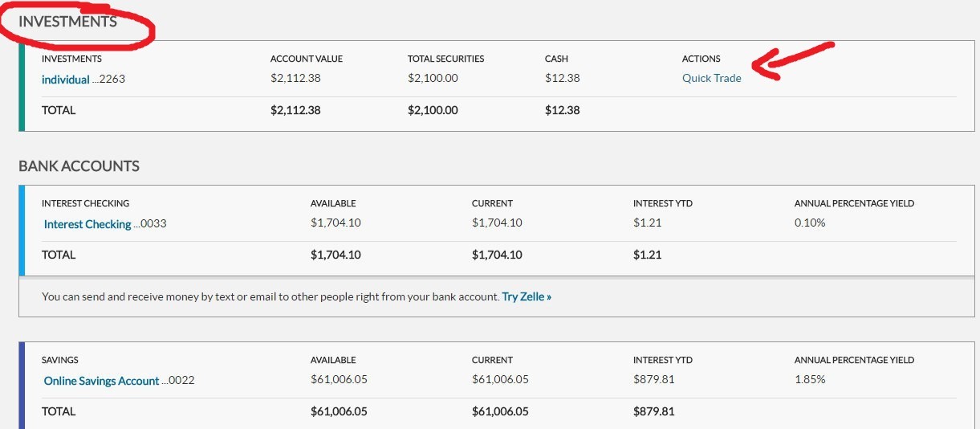Open the Interest Checking ...0033 account
980x429 pixels.
click(x=87, y=224)
